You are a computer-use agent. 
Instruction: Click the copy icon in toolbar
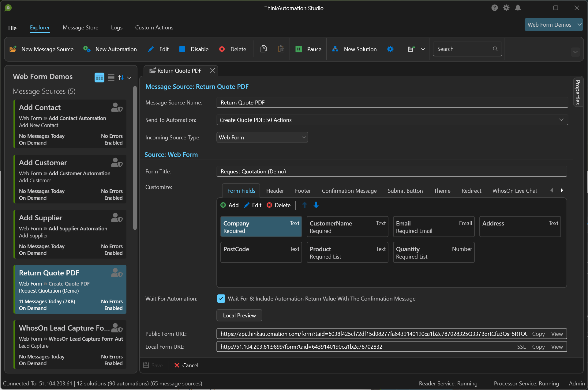tap(263, 49)
